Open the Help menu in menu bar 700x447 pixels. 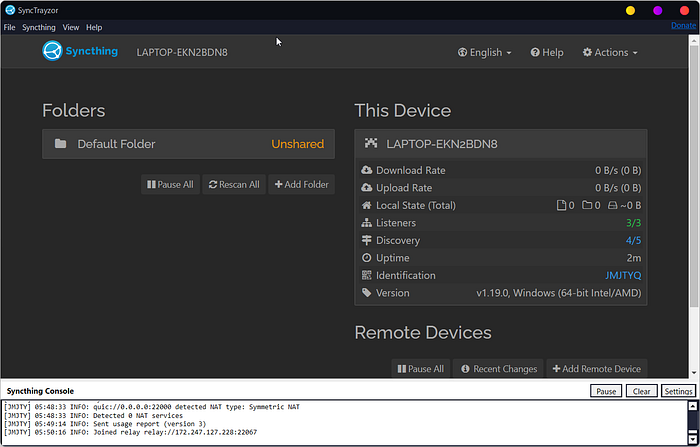click(x=94, y=27)
